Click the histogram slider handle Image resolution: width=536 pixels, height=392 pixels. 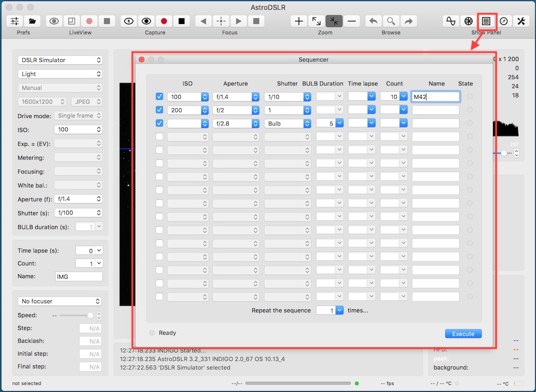[504, 154]
